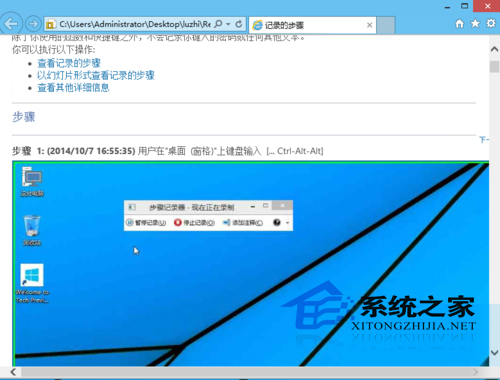
Task: Click the address bar file path
Action: tap(135, 24)
